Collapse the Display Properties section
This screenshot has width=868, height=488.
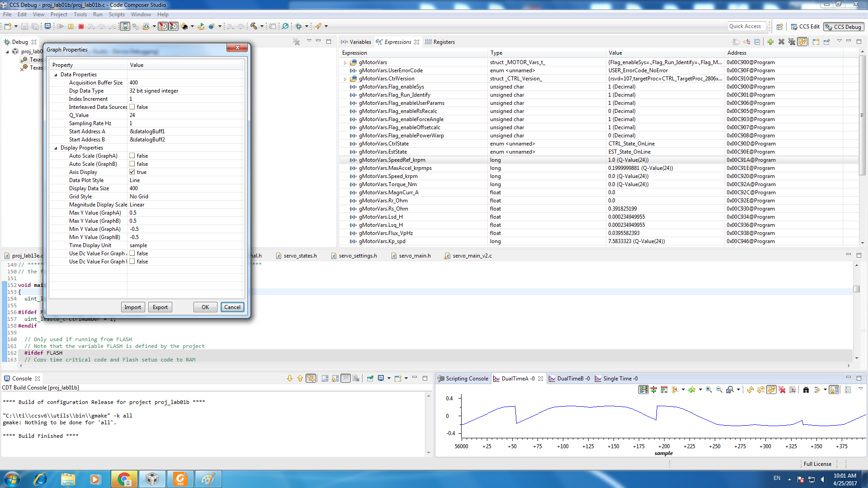click(56, 148)
